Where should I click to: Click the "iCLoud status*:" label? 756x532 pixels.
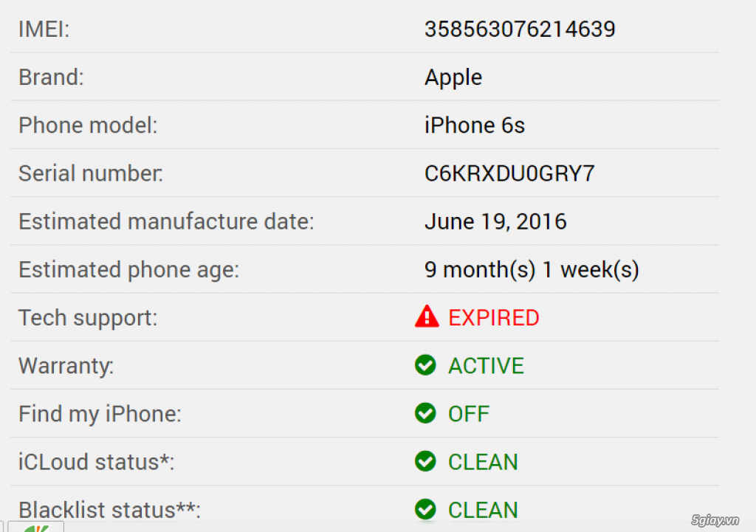(x=96, y=462)
